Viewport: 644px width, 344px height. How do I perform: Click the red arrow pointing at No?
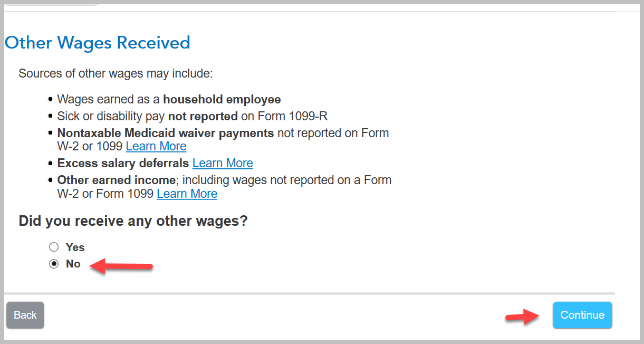(x=121, y=266)
